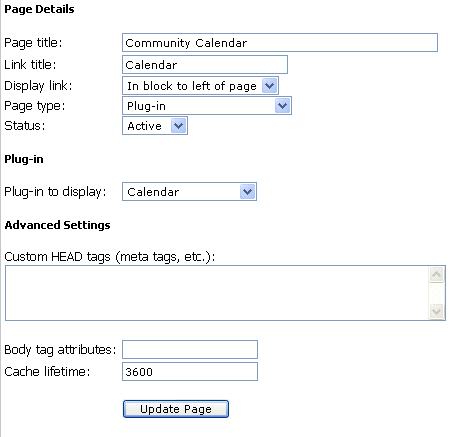Click the Page Details heading
Screen dimensions: 456x437
click(39, 9)
